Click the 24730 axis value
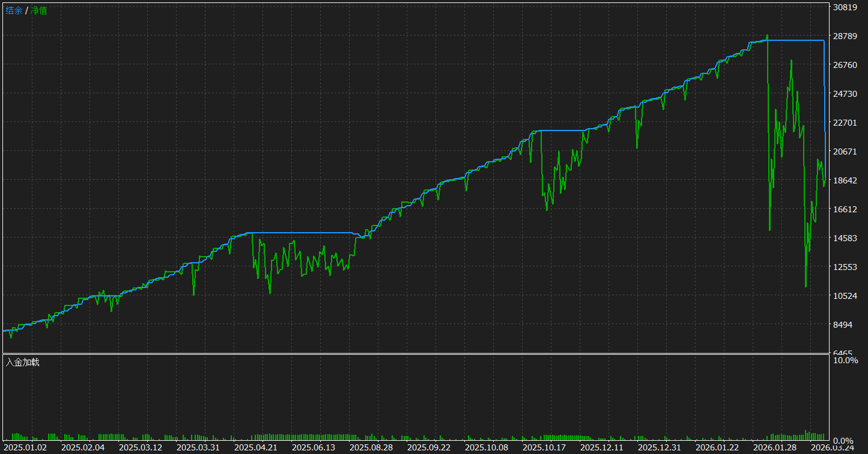 [x=845, y=94]
